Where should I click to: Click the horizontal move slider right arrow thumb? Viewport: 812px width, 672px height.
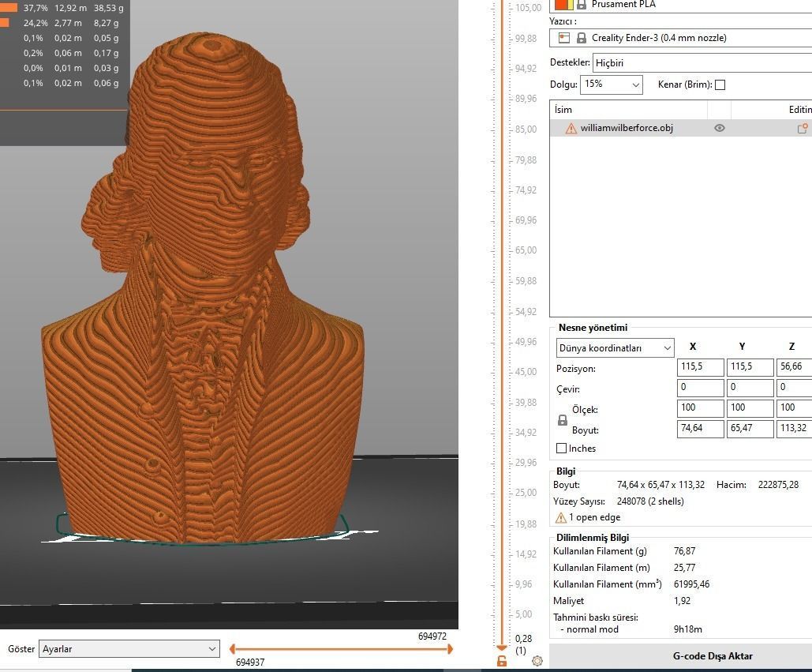coord(450,648)
